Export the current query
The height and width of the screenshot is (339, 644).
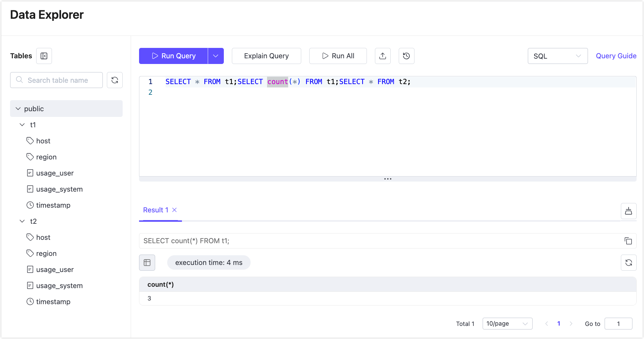click(x=383, y=56)
